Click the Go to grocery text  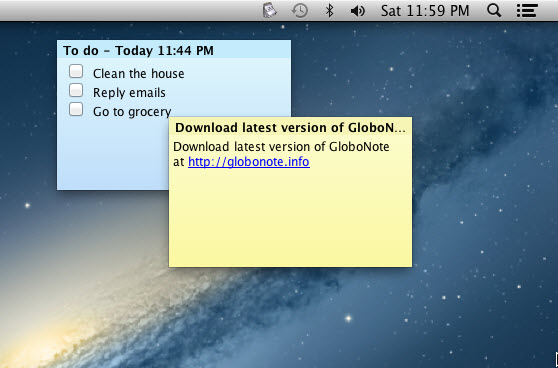pyautogui.click(x=132, y=112)
